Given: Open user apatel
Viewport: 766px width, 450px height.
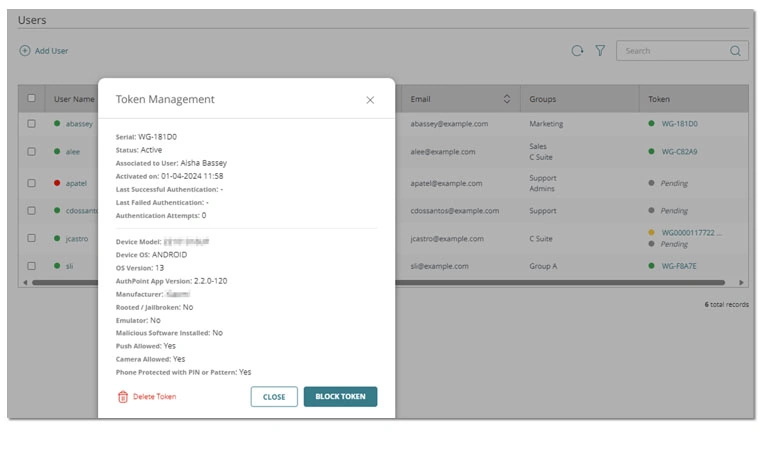Looking at the screenshot, I should click(76, 184).
